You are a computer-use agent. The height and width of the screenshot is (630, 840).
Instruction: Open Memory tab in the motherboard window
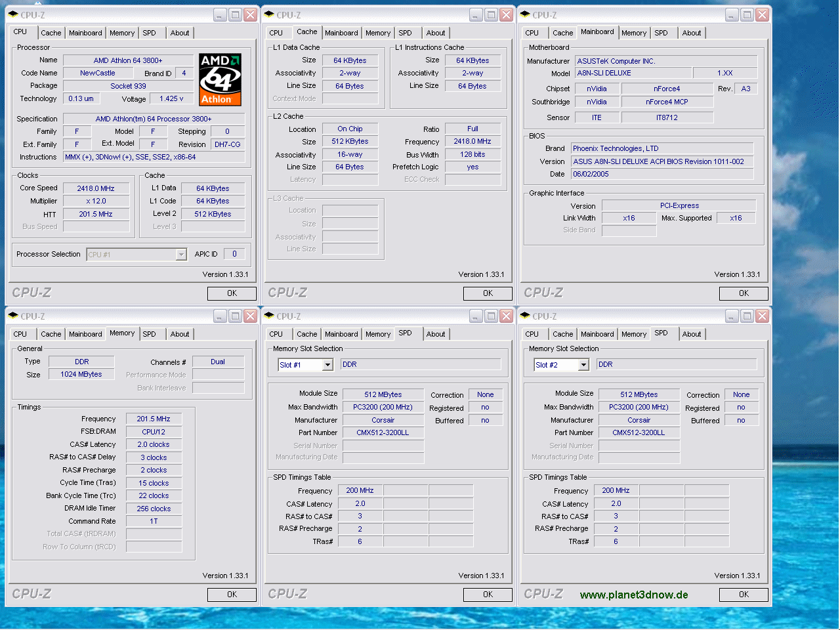[633, 33]
